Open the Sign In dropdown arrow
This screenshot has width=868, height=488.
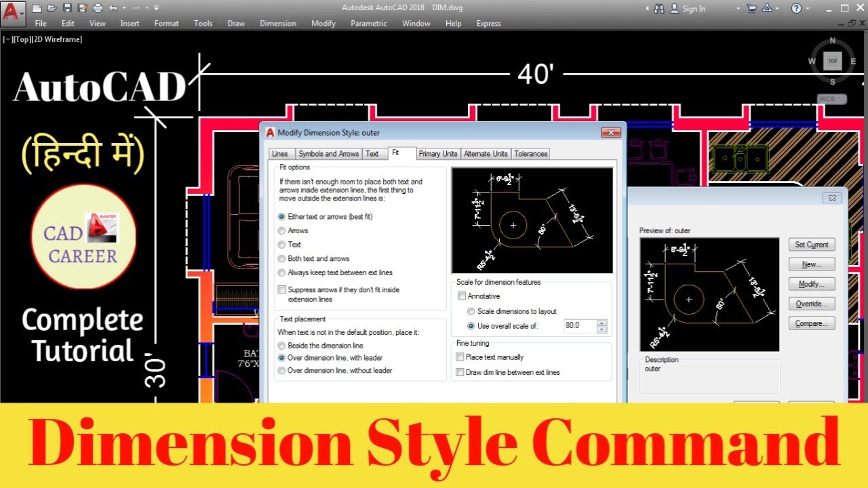[x=738, y=8]
